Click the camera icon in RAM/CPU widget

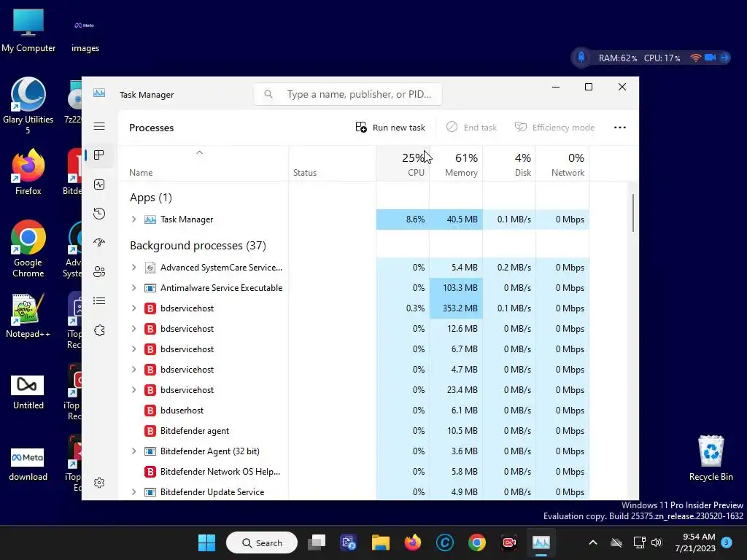[x=710, y=58]
